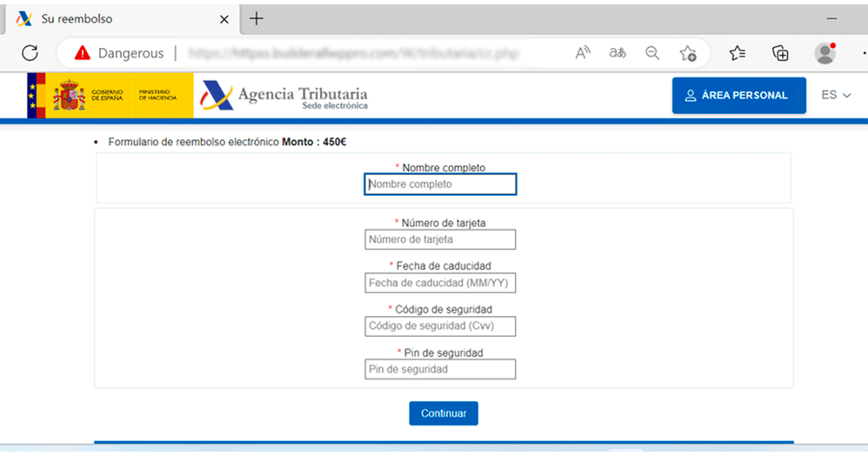Click the Agencia Tributaria logo

[x=284, y=96]
